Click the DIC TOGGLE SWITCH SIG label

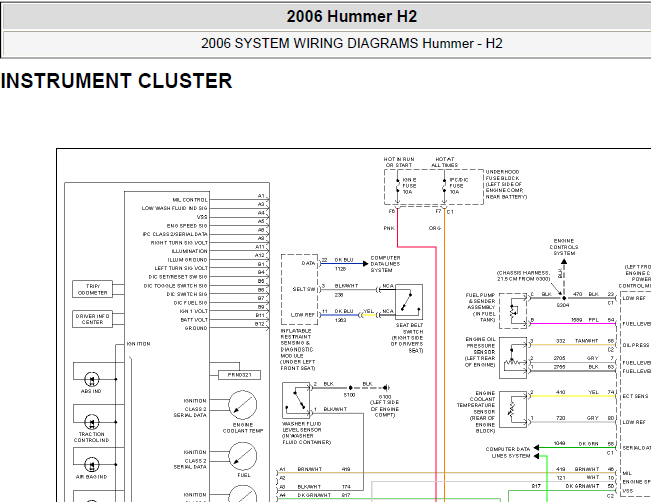pyautogui.click(x=176, y=286)
